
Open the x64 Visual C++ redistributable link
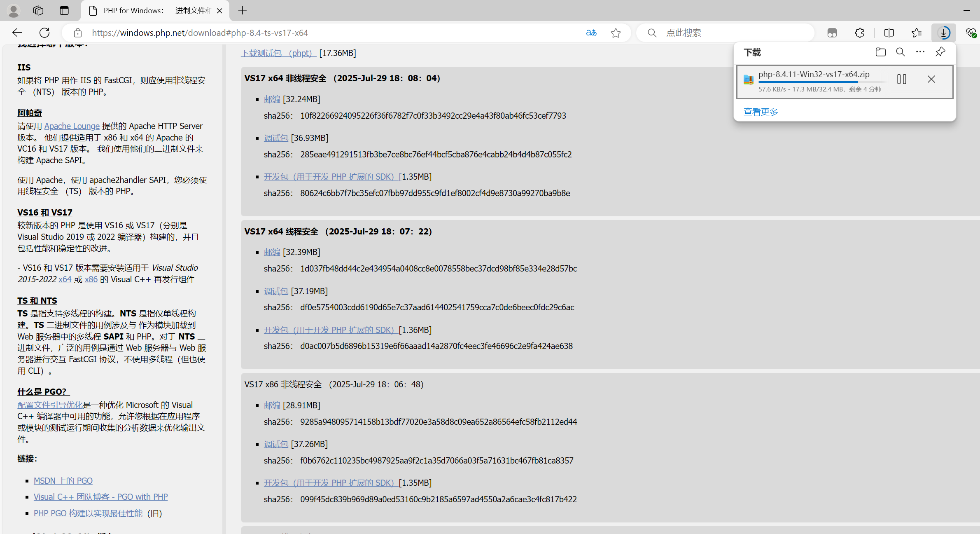point(65,279)
